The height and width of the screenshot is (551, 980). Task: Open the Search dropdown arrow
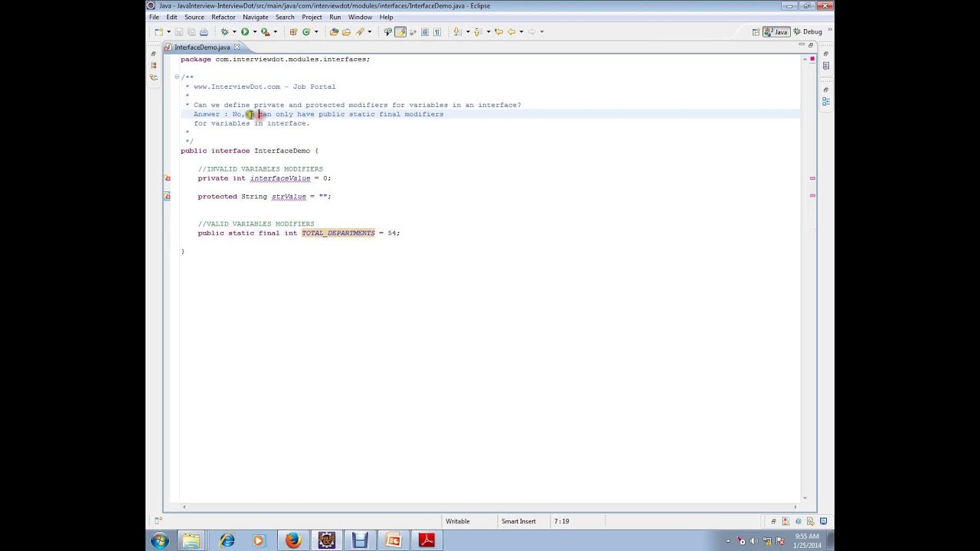(x=369, y=31)
